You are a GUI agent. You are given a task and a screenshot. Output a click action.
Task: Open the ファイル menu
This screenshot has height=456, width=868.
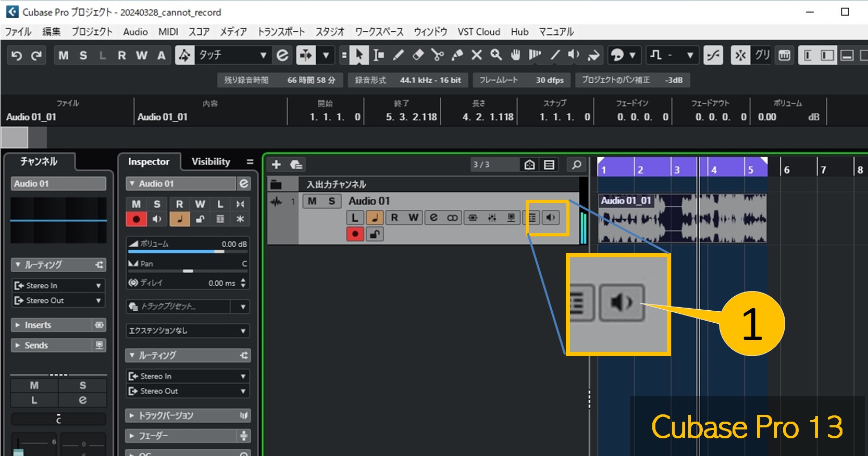tap(18, 32)
